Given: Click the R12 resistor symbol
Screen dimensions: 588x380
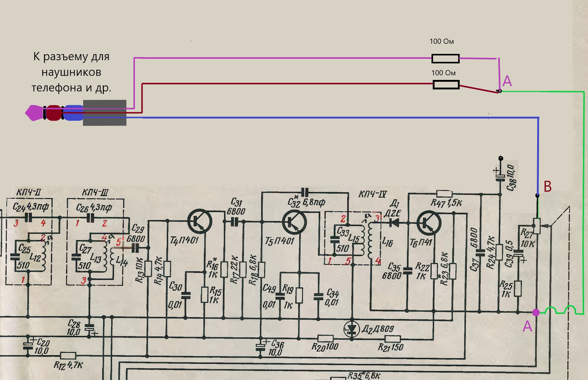Looking at the screenshot, I should [68, 356].
